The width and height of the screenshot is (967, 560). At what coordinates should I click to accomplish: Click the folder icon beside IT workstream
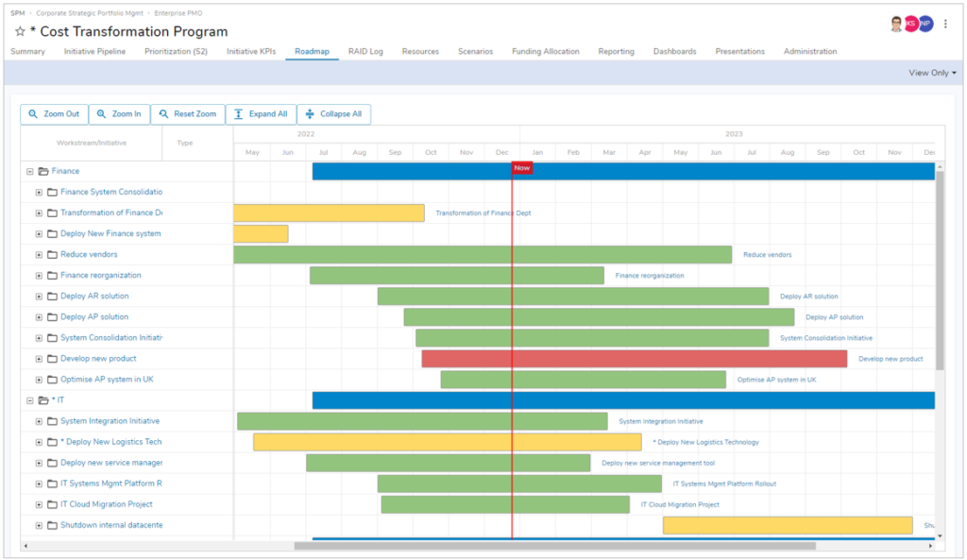click(42, 399)
